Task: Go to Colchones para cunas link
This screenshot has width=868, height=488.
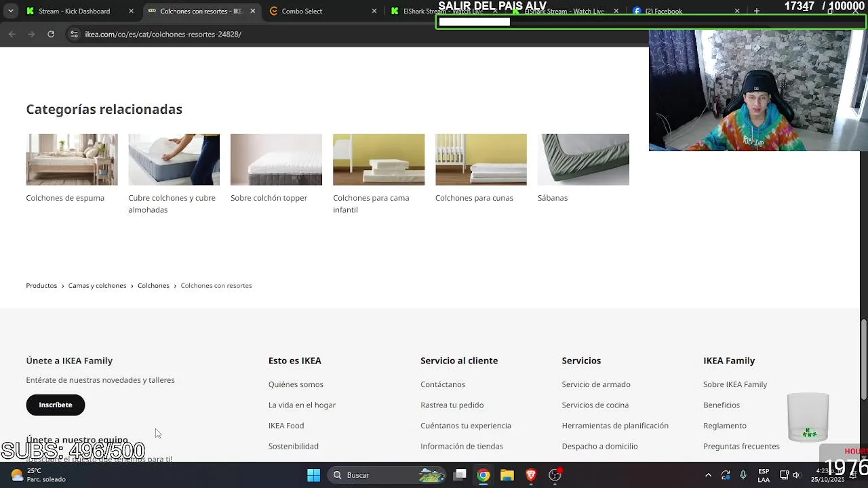Action: [x=474, y=198]
